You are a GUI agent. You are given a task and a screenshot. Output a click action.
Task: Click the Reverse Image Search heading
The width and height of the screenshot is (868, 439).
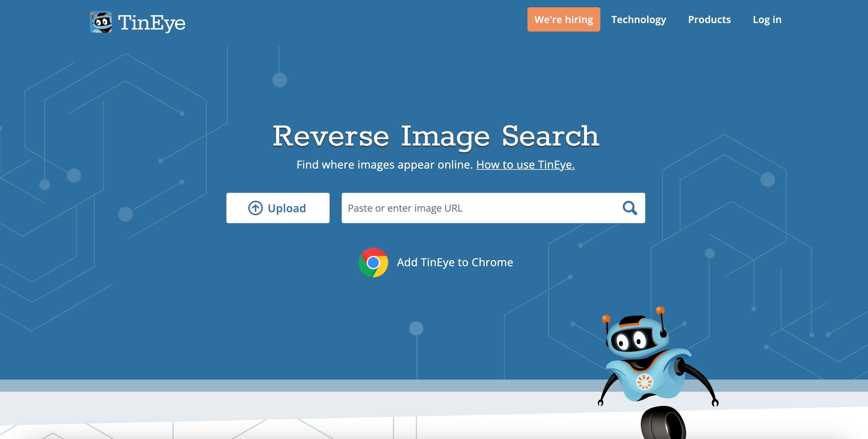tap(435, 136)
